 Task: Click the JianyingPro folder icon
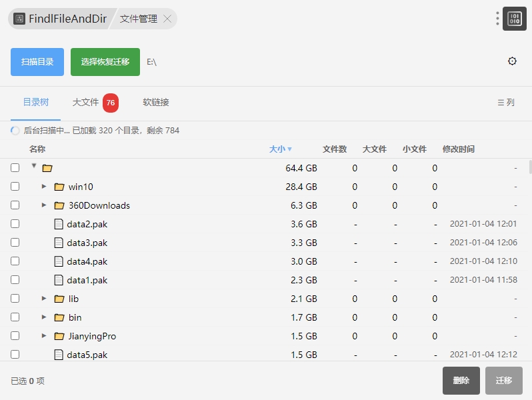pos(59,336)
